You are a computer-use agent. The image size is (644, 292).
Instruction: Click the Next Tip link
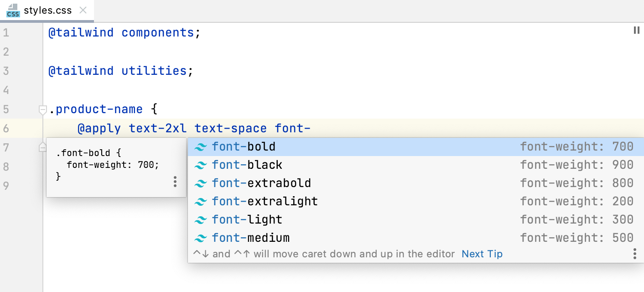[482, 254]
